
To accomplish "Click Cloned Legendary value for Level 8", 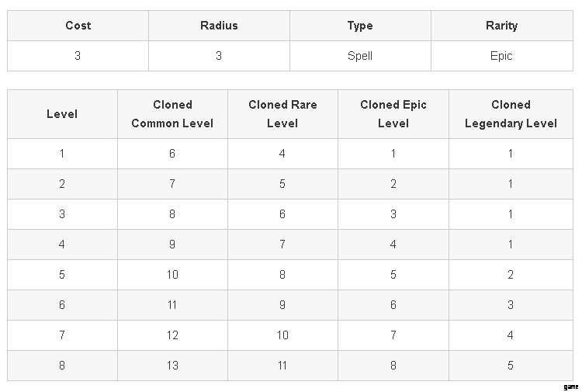I will 511,366.
